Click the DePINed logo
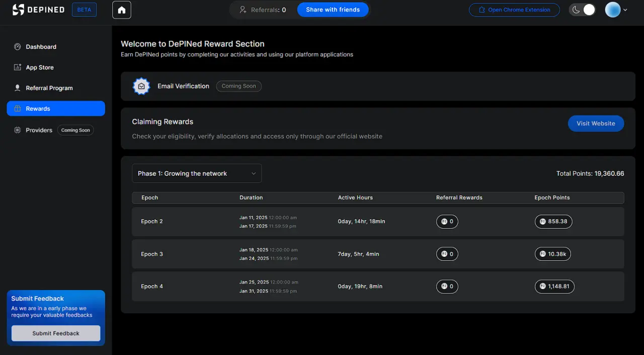Screen dimensions: 644x355 38,10
